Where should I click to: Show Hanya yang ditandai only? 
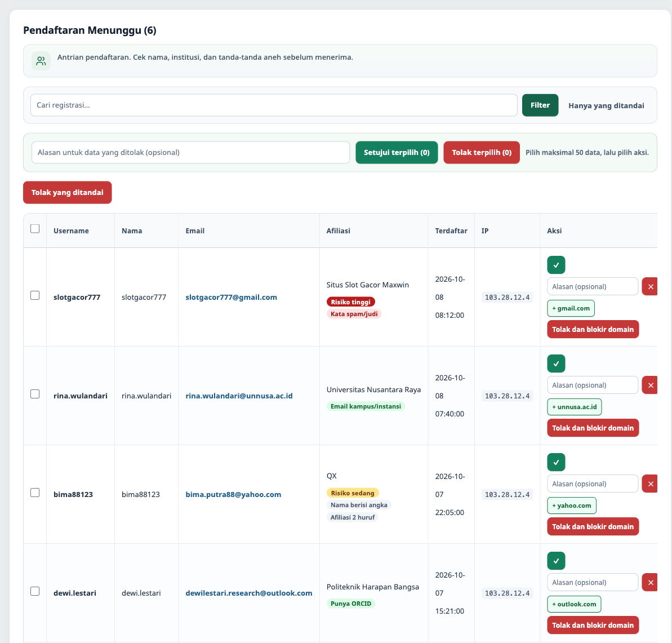[606, 105]
